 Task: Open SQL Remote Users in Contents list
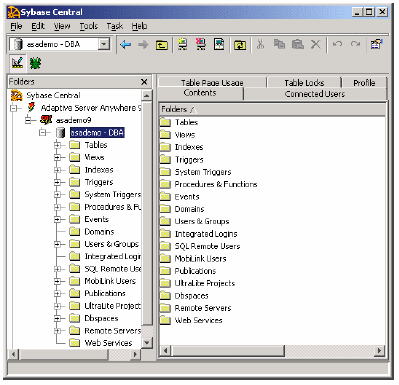coord(207,246)
